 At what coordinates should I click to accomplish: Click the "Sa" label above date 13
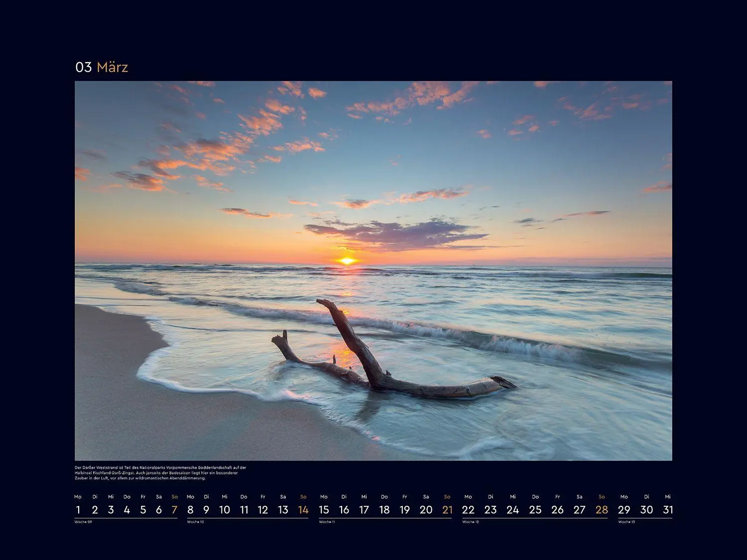click(x=283, y=497)
